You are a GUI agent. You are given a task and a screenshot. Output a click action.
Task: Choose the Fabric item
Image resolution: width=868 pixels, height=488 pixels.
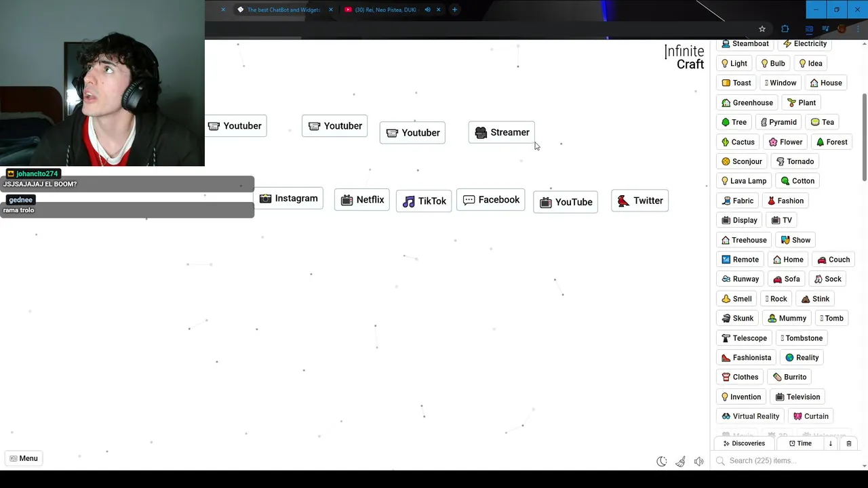click(738, 201)
